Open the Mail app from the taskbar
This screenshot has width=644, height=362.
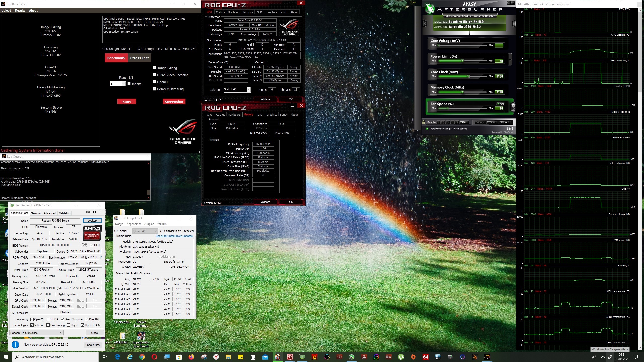265,357
